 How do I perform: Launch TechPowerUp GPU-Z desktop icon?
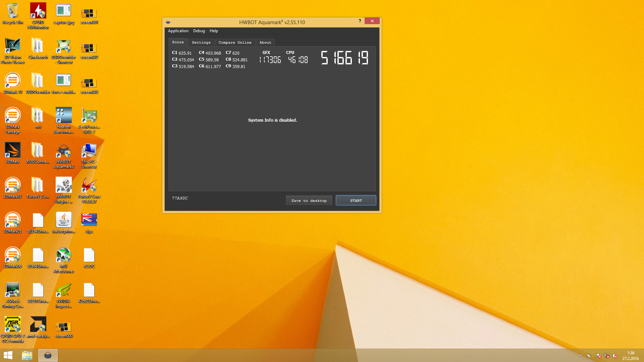[x=89, y=120]
